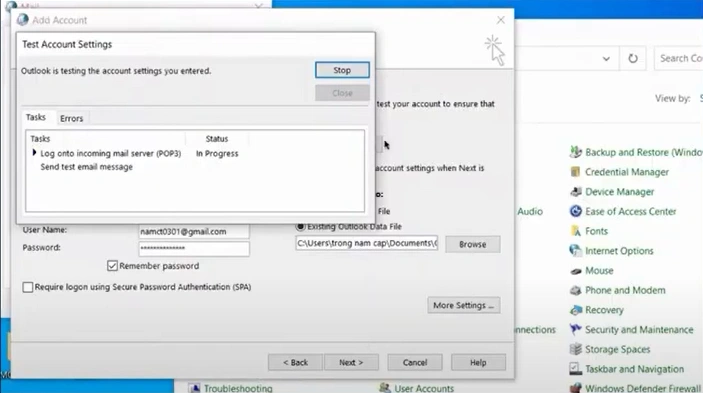
Task: Enable Require logon using Secure Password Authentication
Action: click(x=28, y=287)
